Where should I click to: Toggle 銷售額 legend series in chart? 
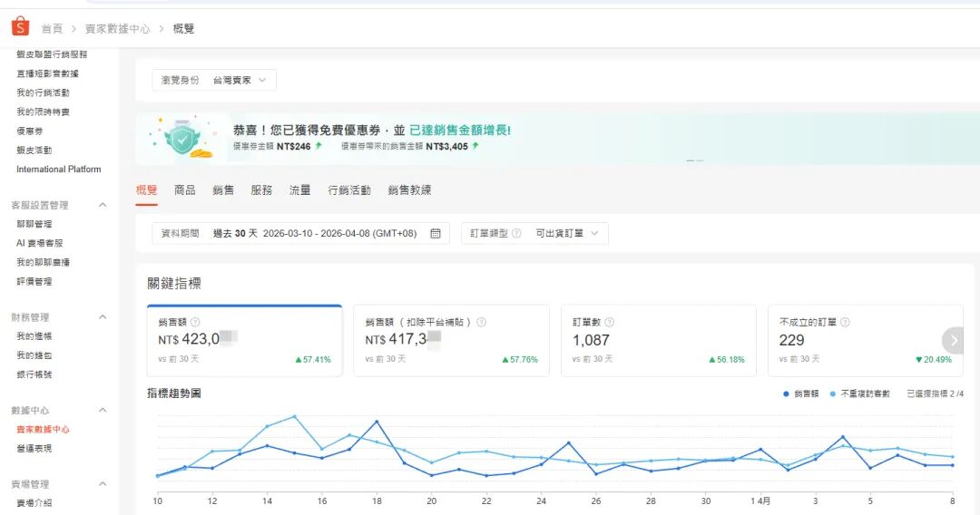[x=801, y=394]
